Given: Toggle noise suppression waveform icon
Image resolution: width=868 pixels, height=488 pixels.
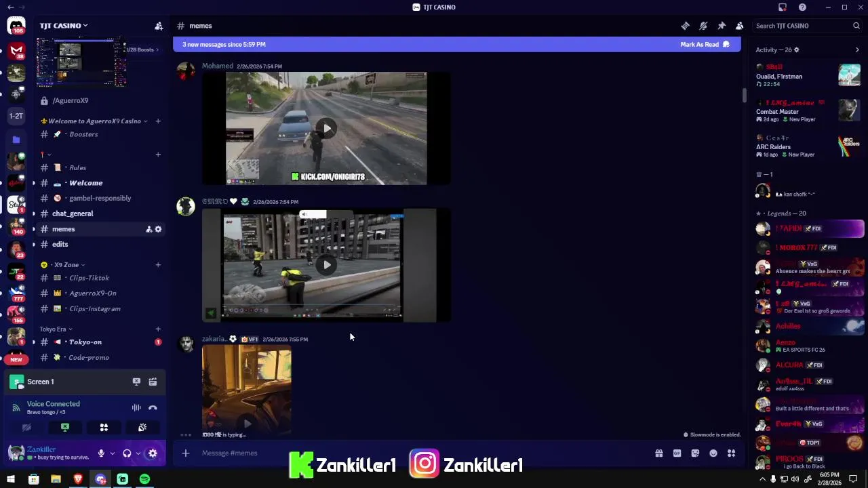Looking at the screenshot, I should point(136,407).
